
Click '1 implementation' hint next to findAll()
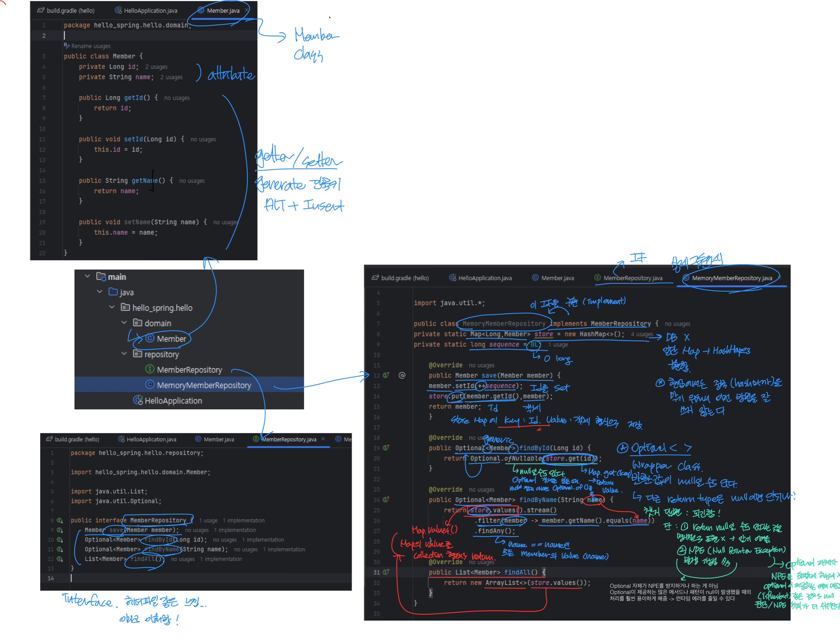tap(221, 559)
